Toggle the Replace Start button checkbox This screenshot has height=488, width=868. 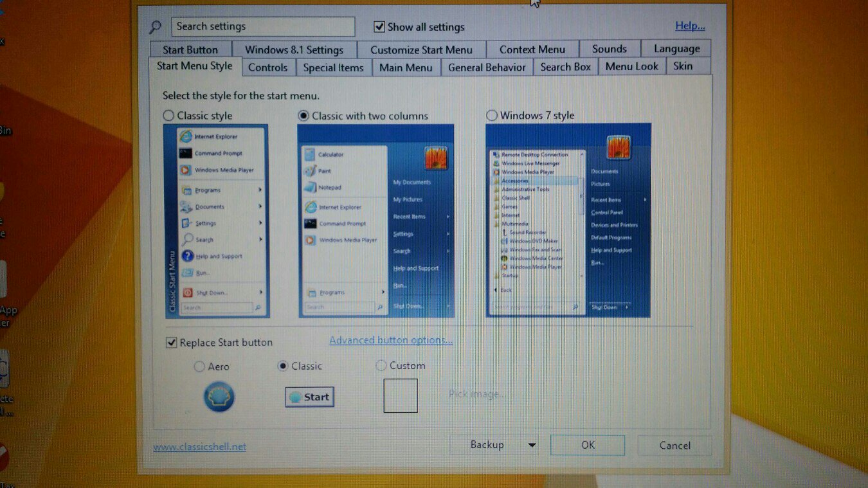[172, 343]
